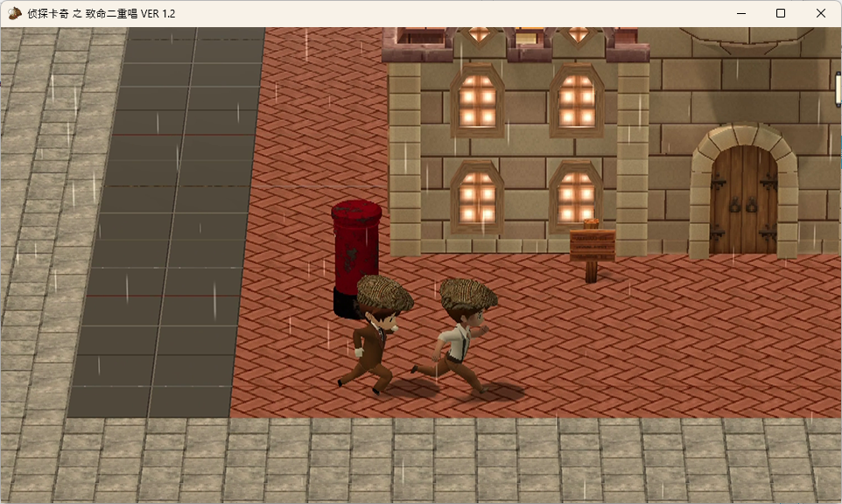Click the arched wooden double door
The height and width of the screenshot is (504, 842).
(x=744, y=199)
